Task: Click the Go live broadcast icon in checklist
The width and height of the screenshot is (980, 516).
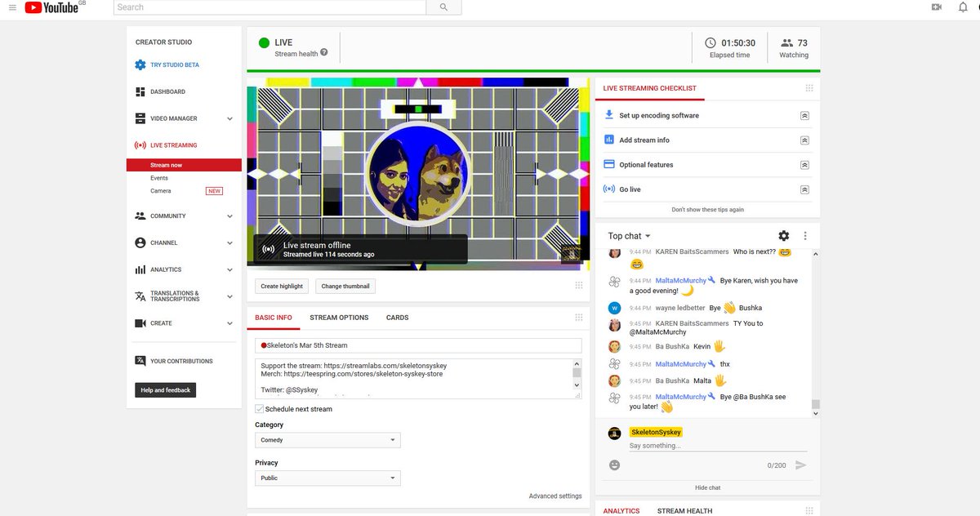Action: click(608, 189)
